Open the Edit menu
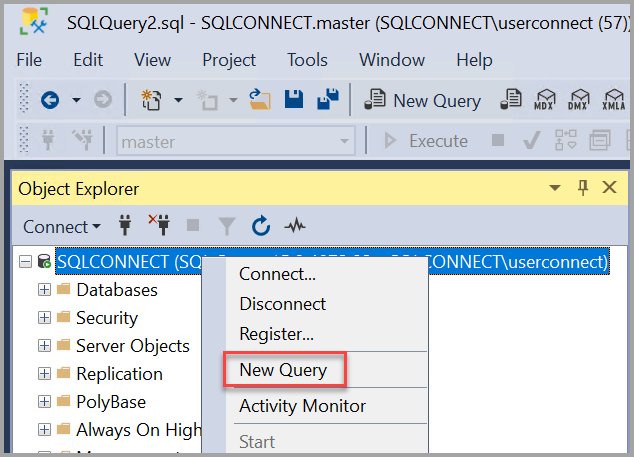The height and width of the screenshot is (457, 634). pos(88,60)
